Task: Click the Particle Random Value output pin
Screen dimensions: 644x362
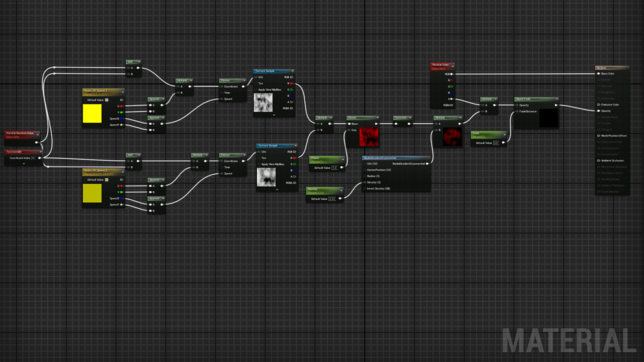Action: pos(37,142)
